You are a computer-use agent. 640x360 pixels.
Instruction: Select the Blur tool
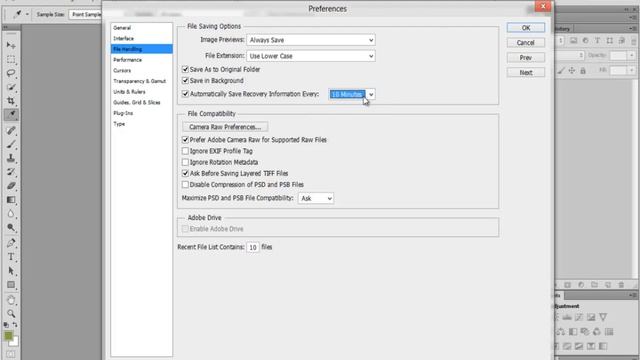(x=11, y=213)
